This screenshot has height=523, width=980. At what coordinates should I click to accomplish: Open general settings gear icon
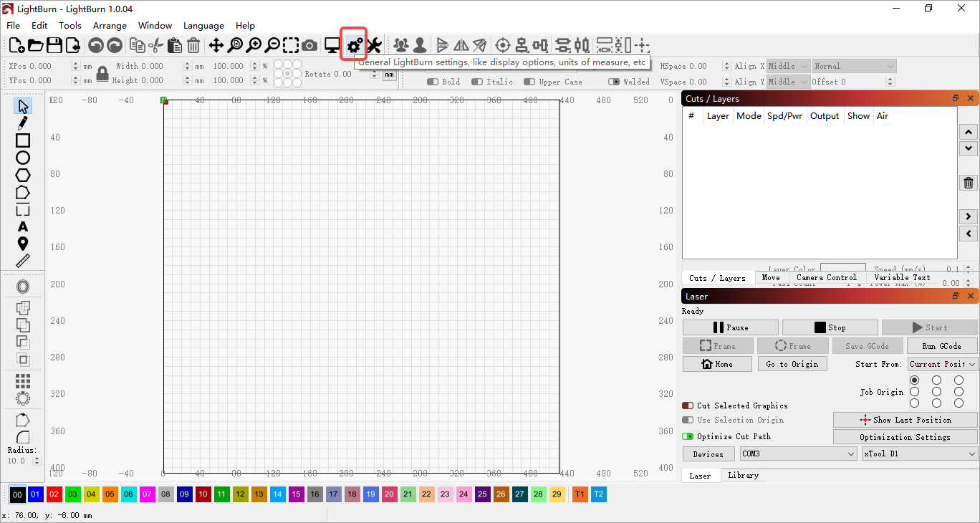(354, 46)
